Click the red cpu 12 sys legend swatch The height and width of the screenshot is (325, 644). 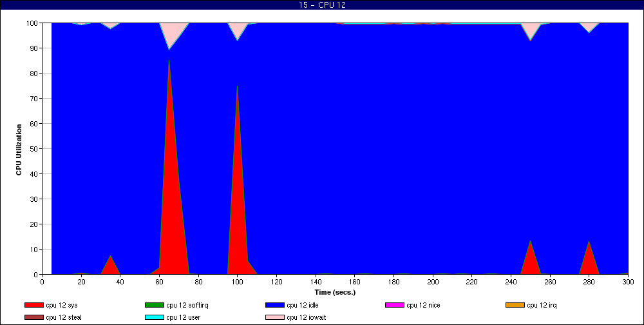(x=33, y=305)
